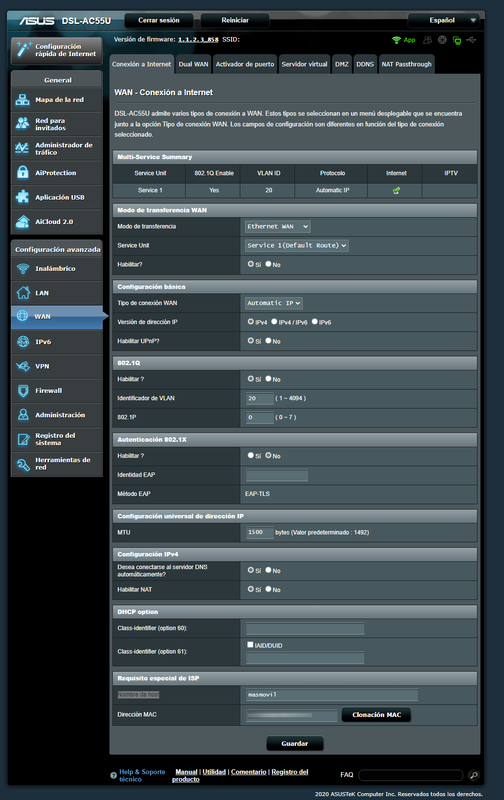Choose IPv6 only IP version
The height and width of the screenshot is (800, 504).
[x=315, y=321]
